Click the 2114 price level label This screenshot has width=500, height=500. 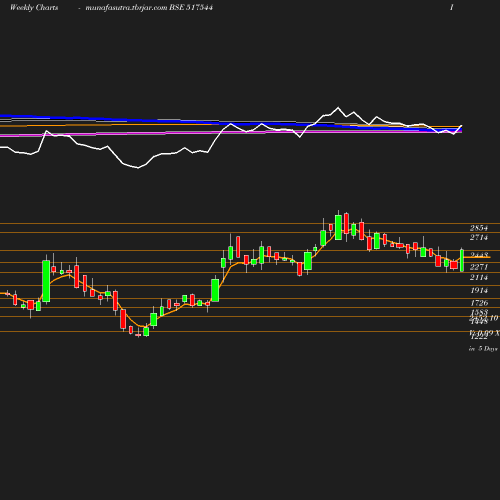click(479, 277)
